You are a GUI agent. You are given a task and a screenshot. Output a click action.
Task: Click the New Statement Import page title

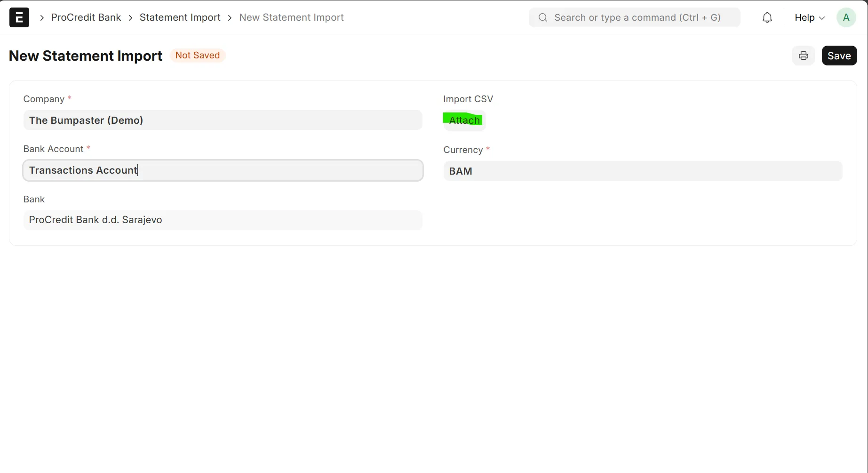[86, 56]
